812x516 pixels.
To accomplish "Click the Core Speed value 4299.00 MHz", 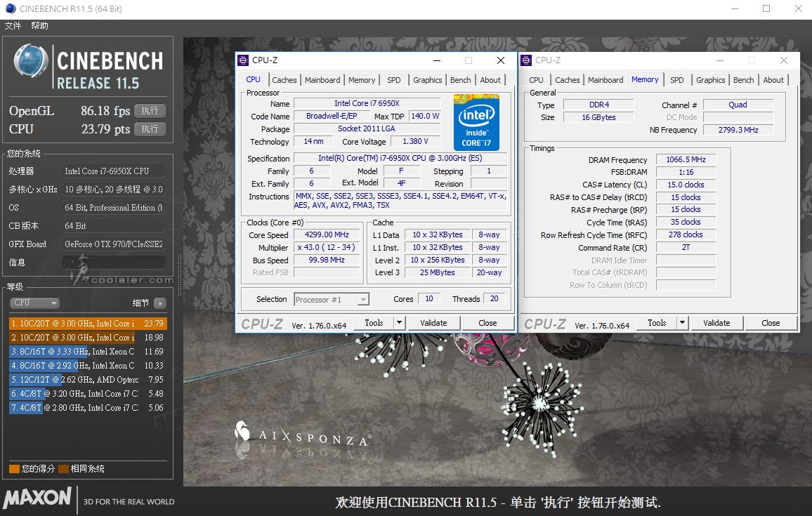I will 327,234.
